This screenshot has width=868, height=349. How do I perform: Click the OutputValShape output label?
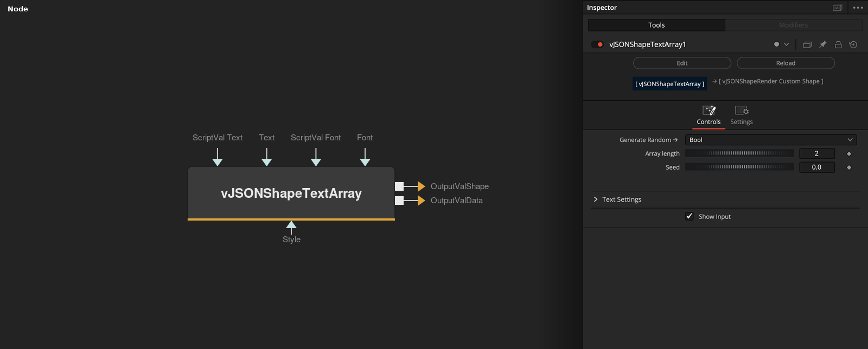(x=459, y=186)
